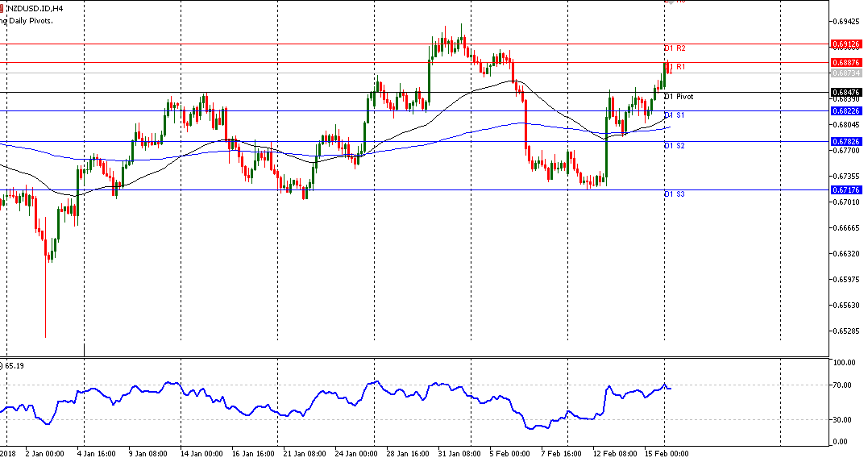Click the D1 Pivot line label
This screenshot has height=462, width=868.
pyautogui.click(x=678, y=97)
